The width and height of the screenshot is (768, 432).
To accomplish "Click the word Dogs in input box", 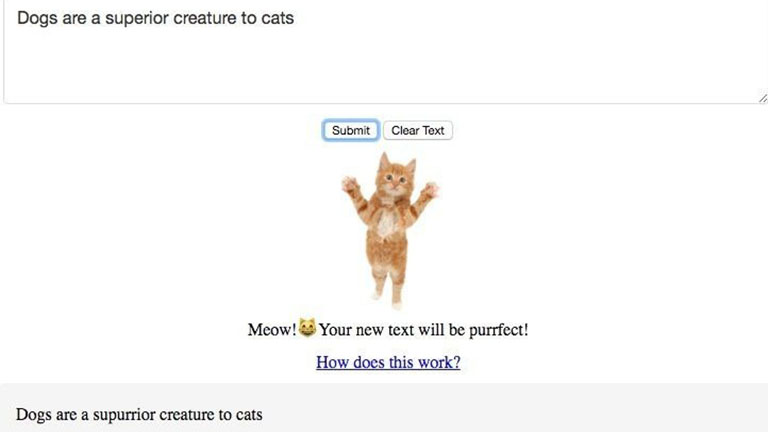I will pyautogui.click(x=37, y=18).
